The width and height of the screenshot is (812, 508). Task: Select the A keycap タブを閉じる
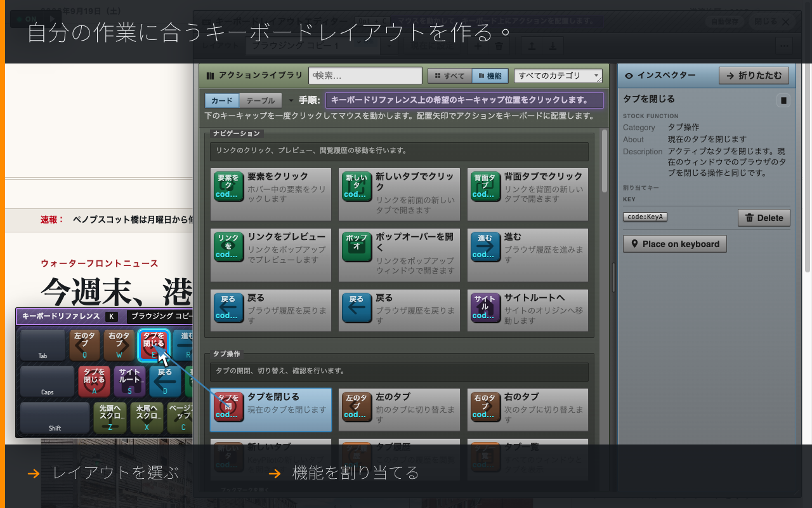[x=94, y=381]
